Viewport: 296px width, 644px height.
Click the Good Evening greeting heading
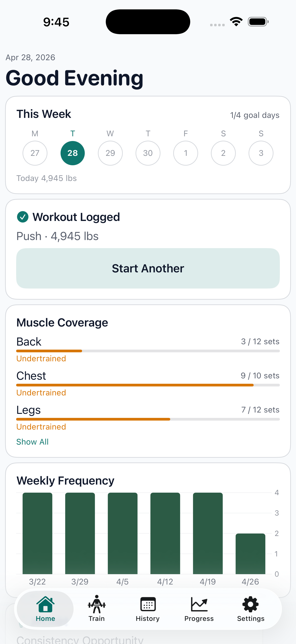point(74,78)
